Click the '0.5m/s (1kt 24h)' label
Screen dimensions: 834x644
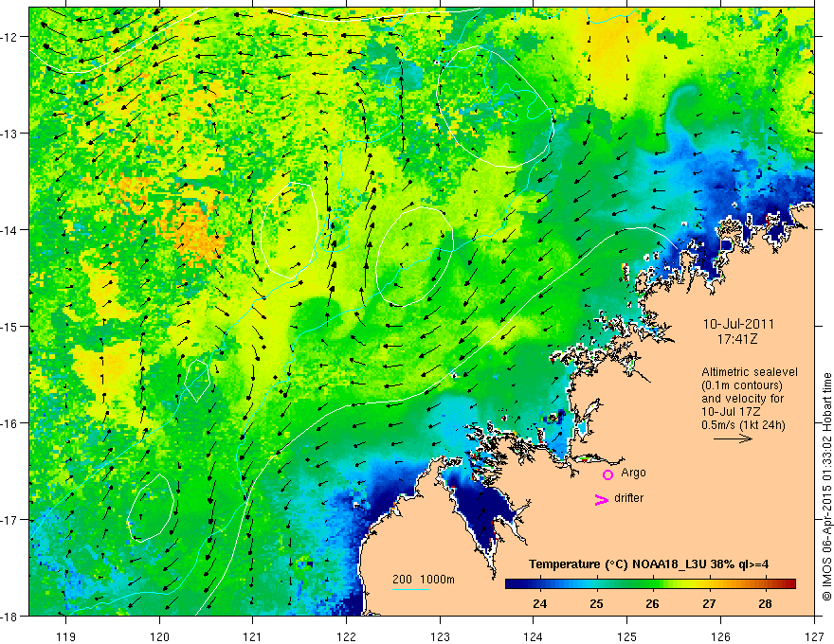click(743, 424)
